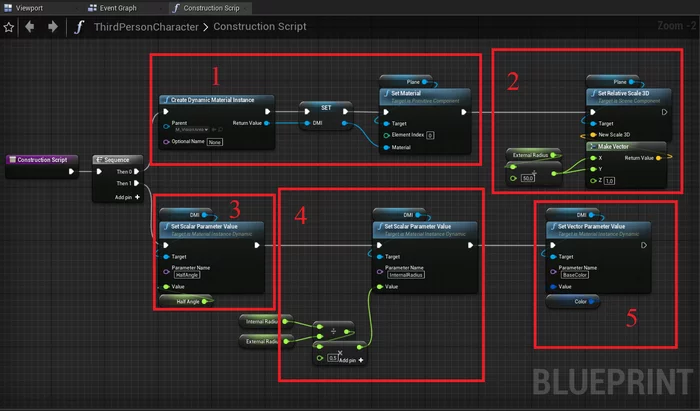The height and width of the screenshot is (411, 700).
Task: Click the Material input pin
Action: click(386, 147)
